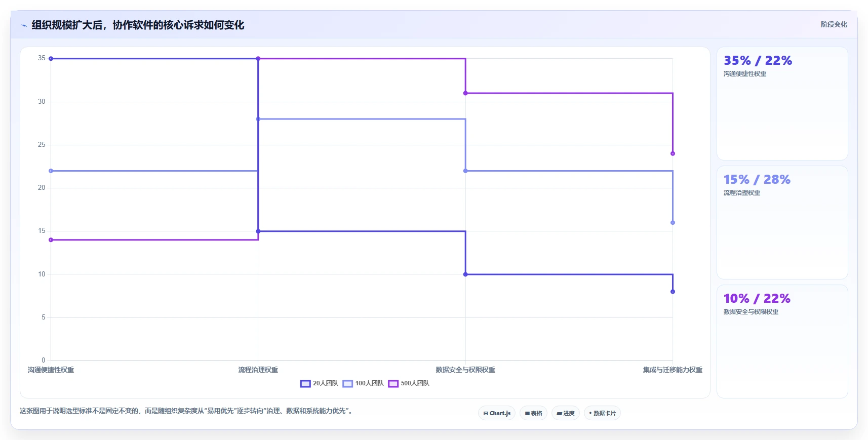Screen dimensions: 868x440
Task: Open the 35% / 22% stat card
Action: point(782,103)
